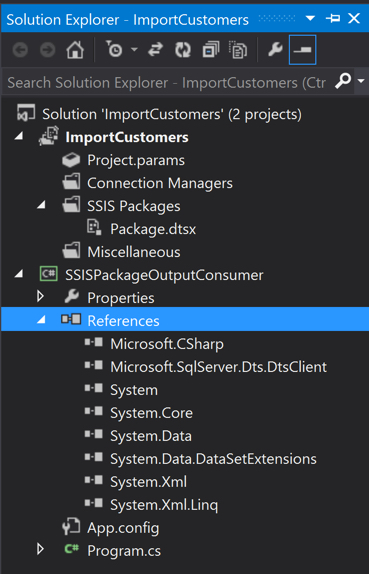Open the Pending Changes Filter dropdown arrow

134,49
